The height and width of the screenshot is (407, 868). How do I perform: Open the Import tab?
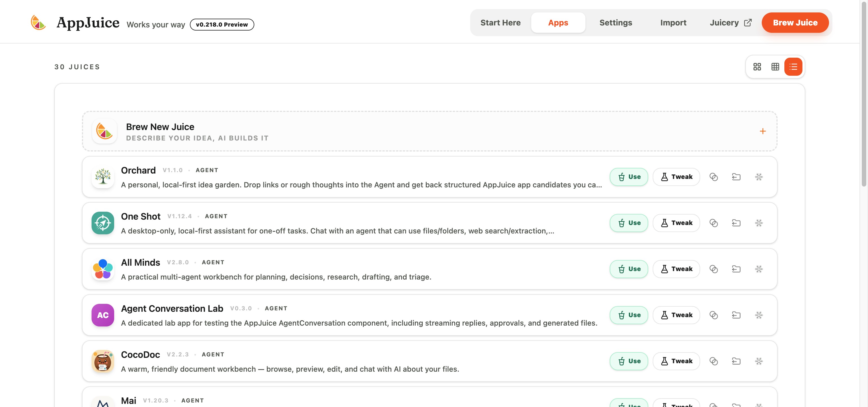(x=673, y=23)
